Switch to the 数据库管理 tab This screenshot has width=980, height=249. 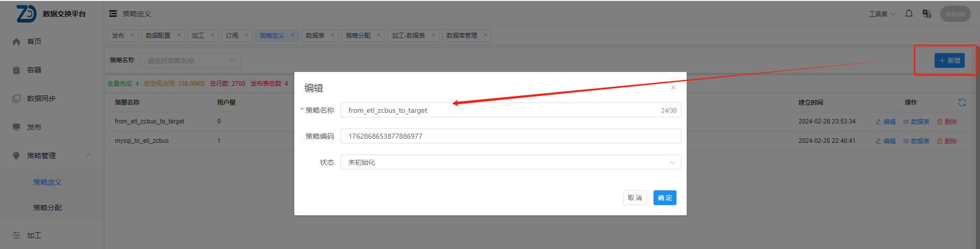click(x=461, y=35)
